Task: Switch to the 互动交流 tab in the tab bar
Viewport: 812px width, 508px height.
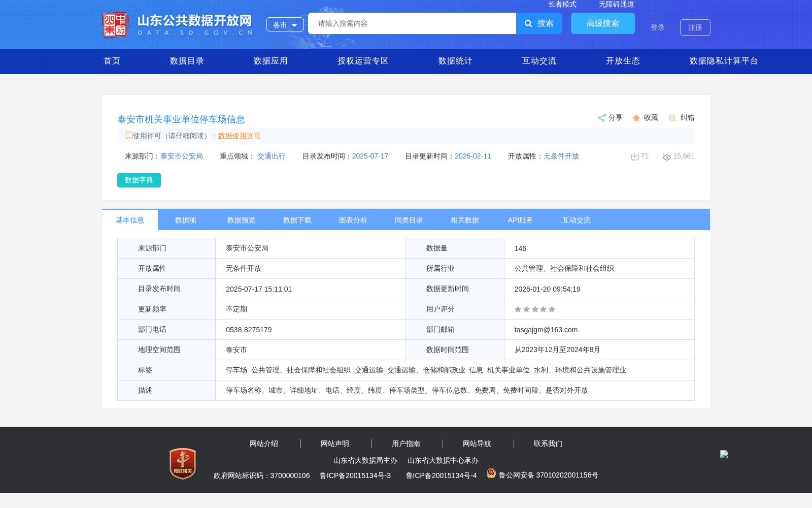Action: coord(577,220)
